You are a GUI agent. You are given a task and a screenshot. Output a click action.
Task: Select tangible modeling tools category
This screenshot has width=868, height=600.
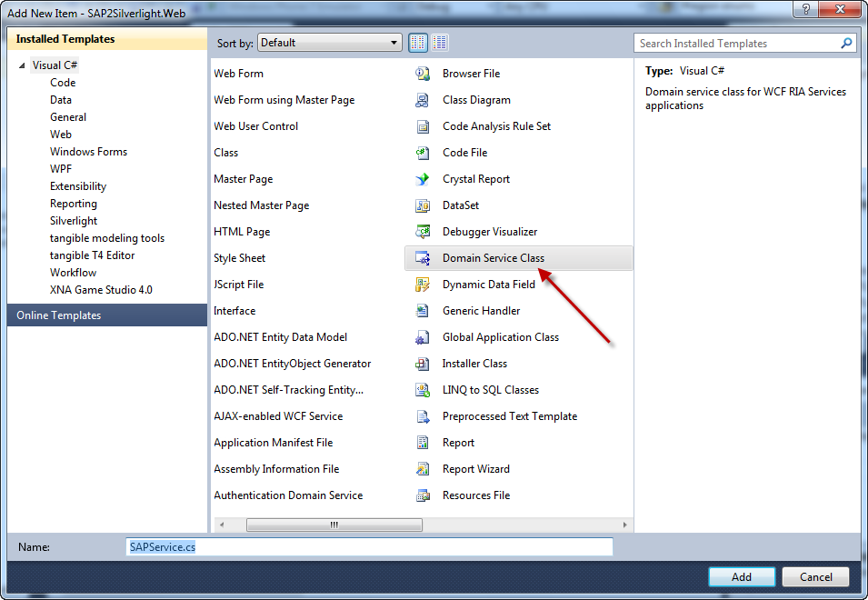(107, 238)
